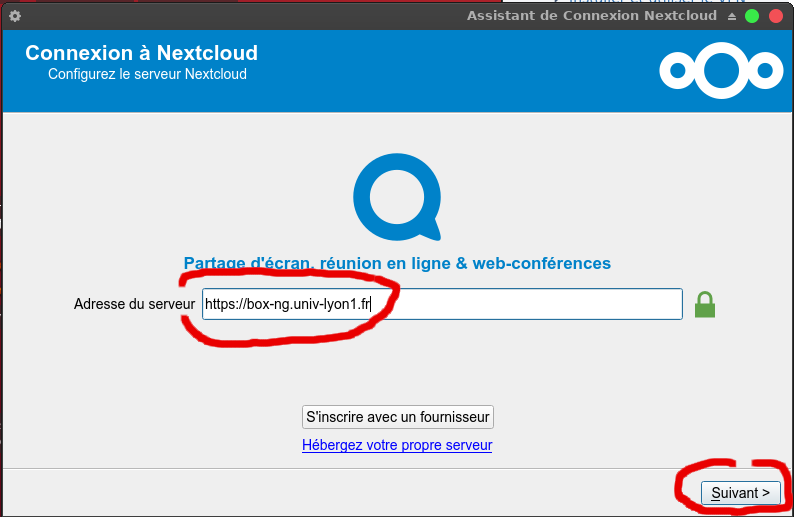Click background window text behind title bar
This screenshot has height=517, width=794.
[640, 3]
